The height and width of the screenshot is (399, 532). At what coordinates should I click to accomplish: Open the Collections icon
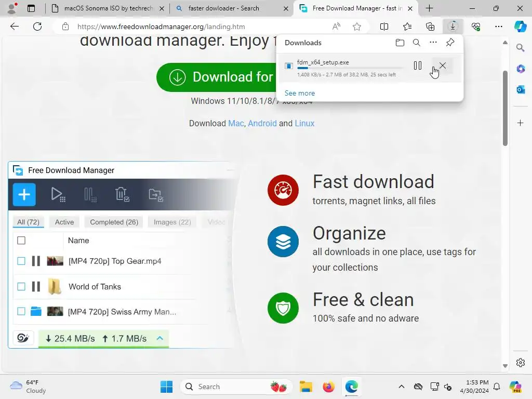(430, 26)
